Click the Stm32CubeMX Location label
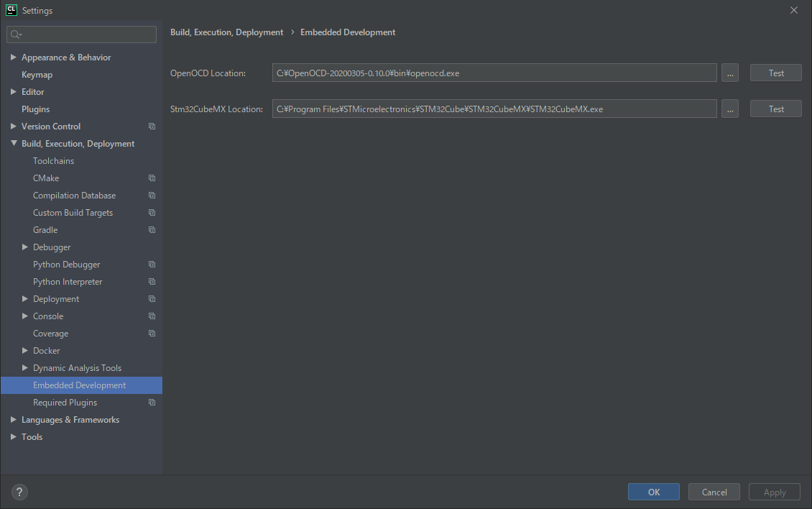The image size is (812, 509). click(216, 109)
